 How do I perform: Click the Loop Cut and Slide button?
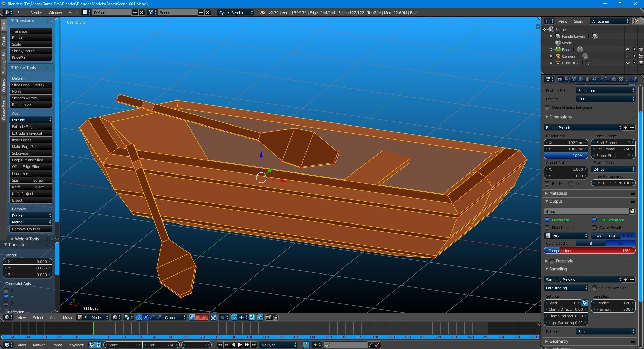click(x=31, y=160)
